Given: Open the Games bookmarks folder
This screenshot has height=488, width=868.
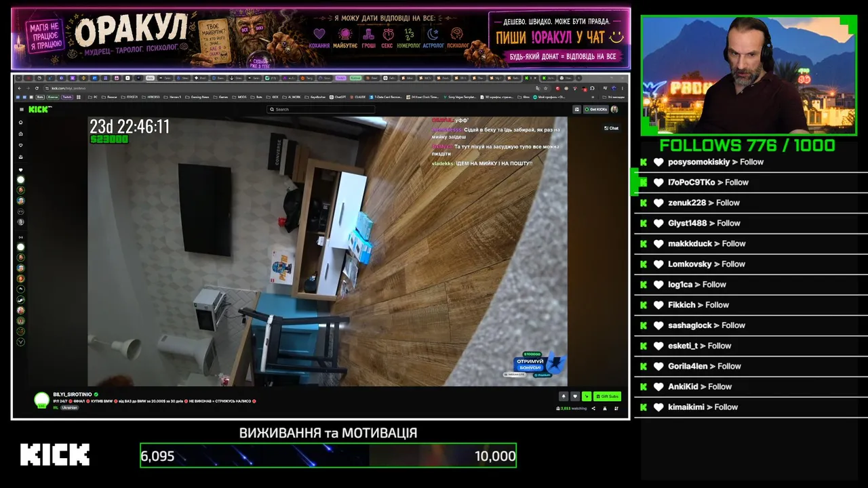Looking at the screenshot, I should (220, 97).
